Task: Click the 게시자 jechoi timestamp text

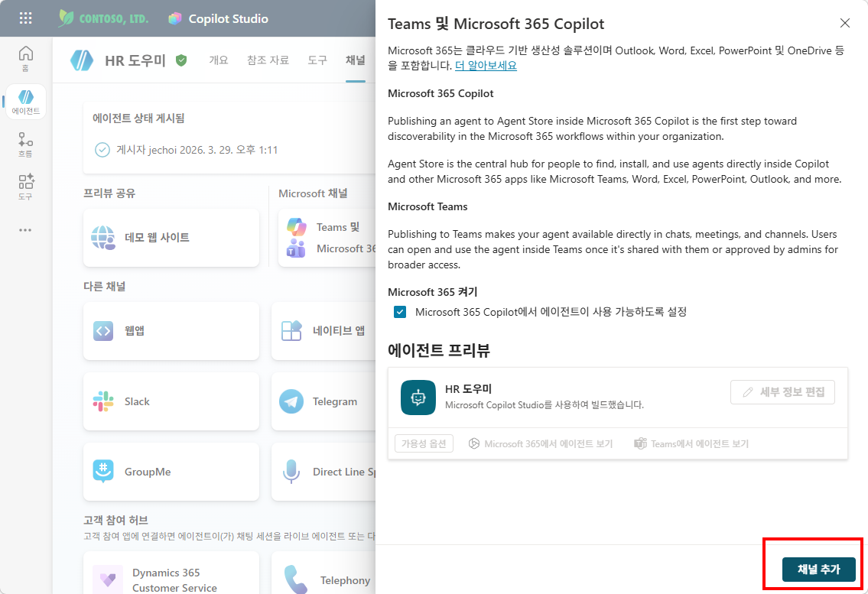Action: (197, 150)
